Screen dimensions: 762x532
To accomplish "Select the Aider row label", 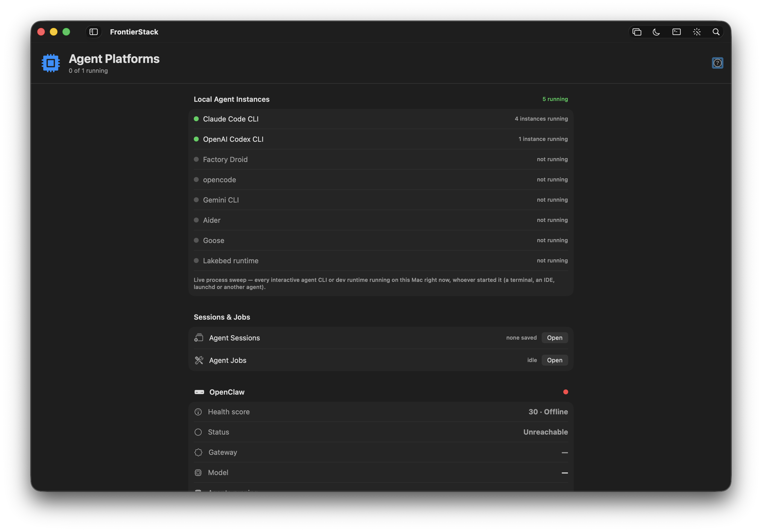I will click(x=212, y=220).
